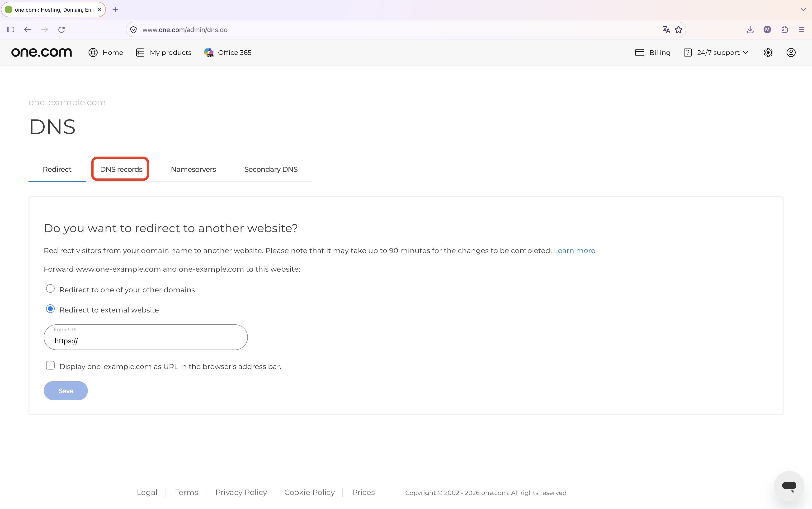Screen dimensions: 812x509
Task: Open settings gear in header
Action: pyautogui.click(x=768, y=53)
